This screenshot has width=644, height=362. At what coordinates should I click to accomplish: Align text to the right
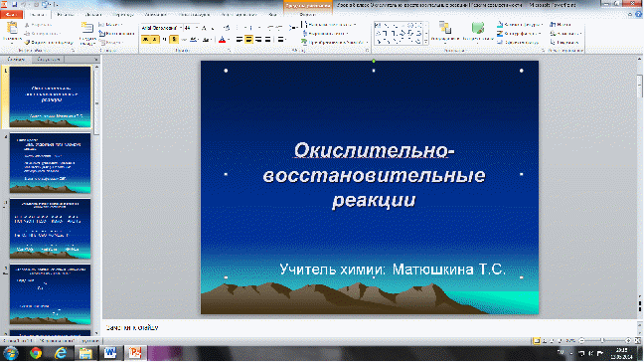pyautogui.click(x=258, y=40)
